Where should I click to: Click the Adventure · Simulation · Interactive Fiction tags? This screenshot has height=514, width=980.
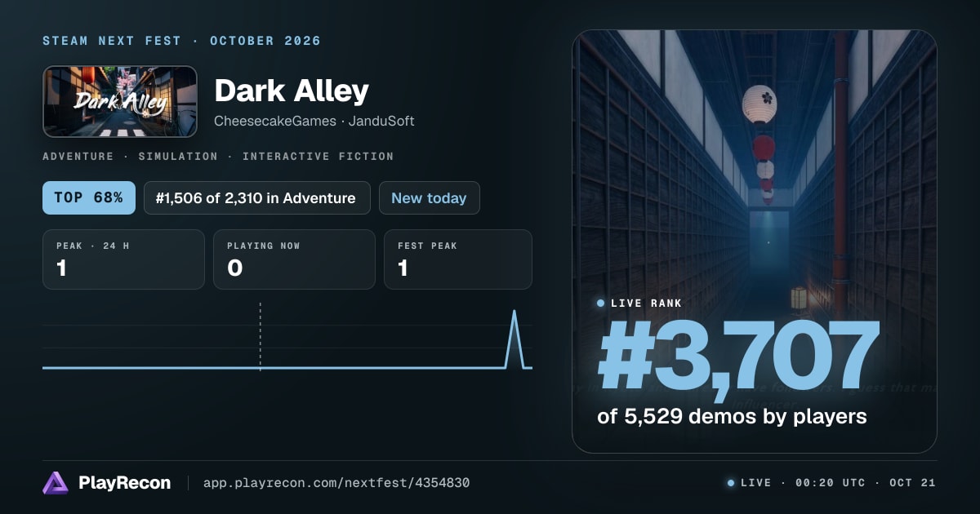coord(218,156)
